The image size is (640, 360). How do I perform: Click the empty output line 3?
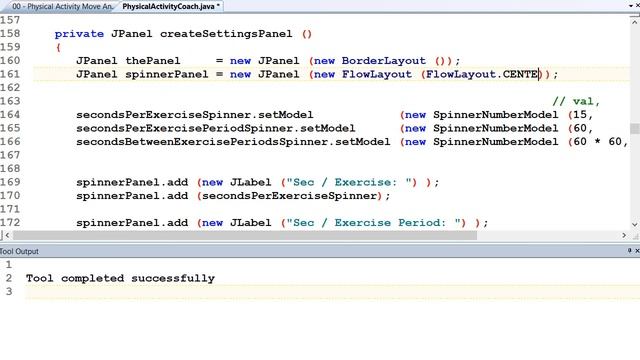click(x=333, y=292)
